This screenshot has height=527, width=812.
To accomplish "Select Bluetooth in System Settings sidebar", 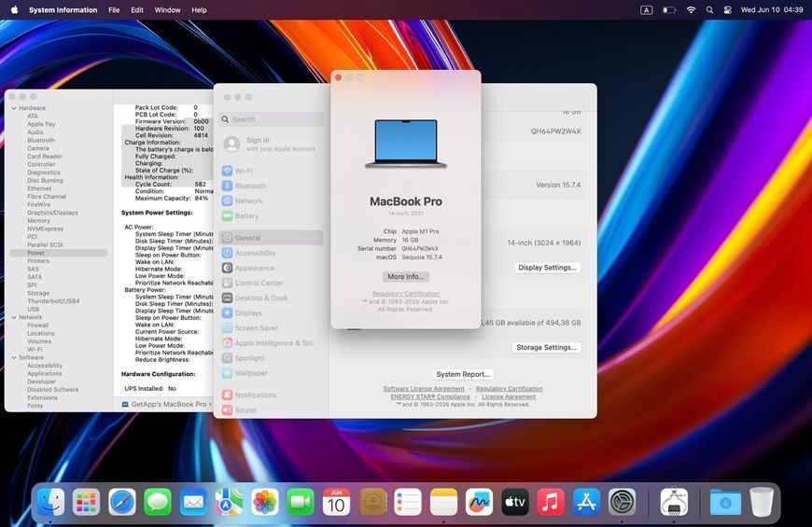I will click(271, 186).
